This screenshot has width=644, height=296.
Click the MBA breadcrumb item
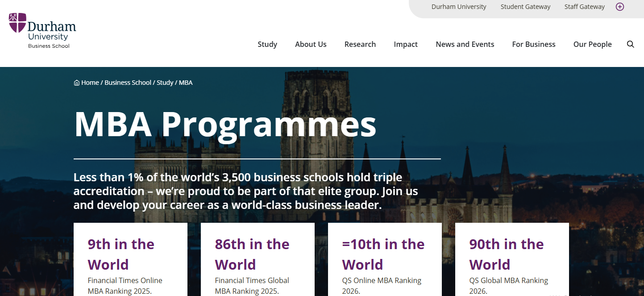(186, 83)
